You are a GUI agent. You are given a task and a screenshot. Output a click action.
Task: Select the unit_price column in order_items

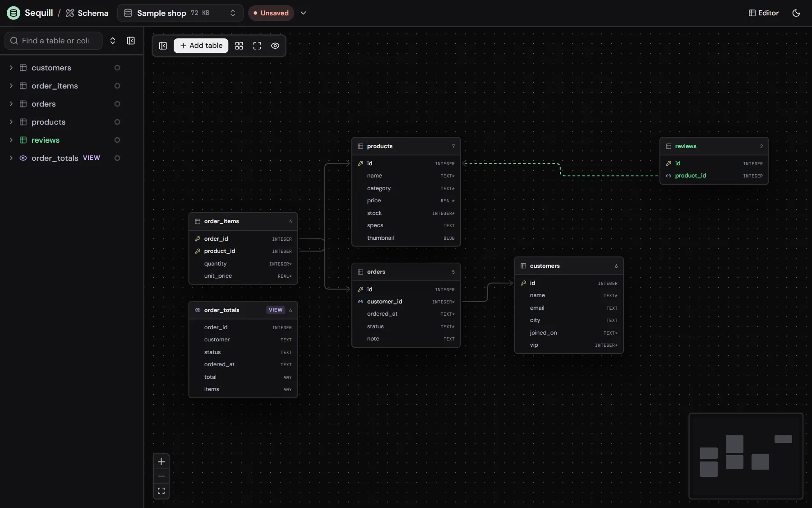click(x=243, y=276)
